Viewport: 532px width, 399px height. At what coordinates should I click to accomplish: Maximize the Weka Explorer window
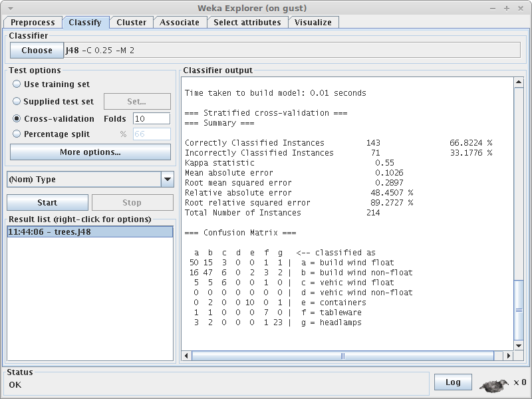[x=507, y=9]
